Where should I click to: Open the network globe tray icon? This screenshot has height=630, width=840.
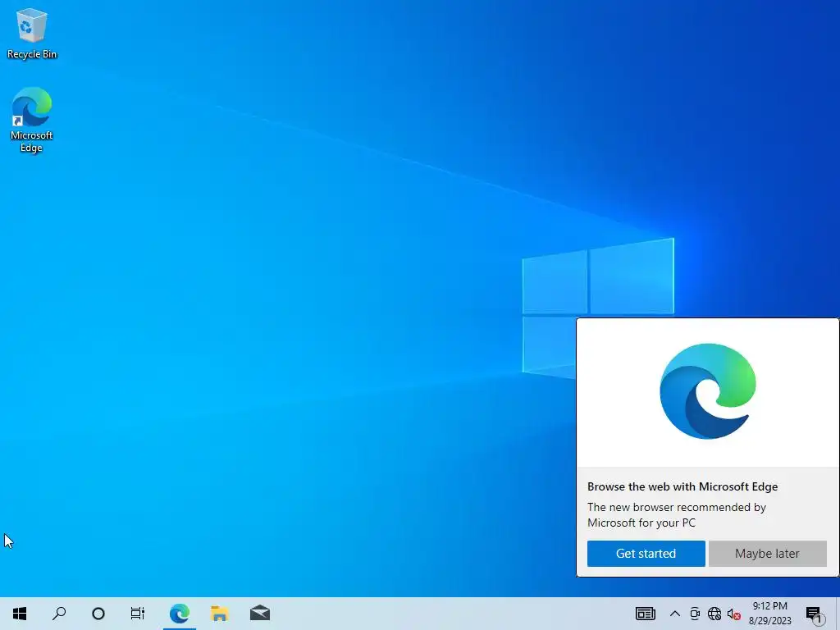[714, 614]
